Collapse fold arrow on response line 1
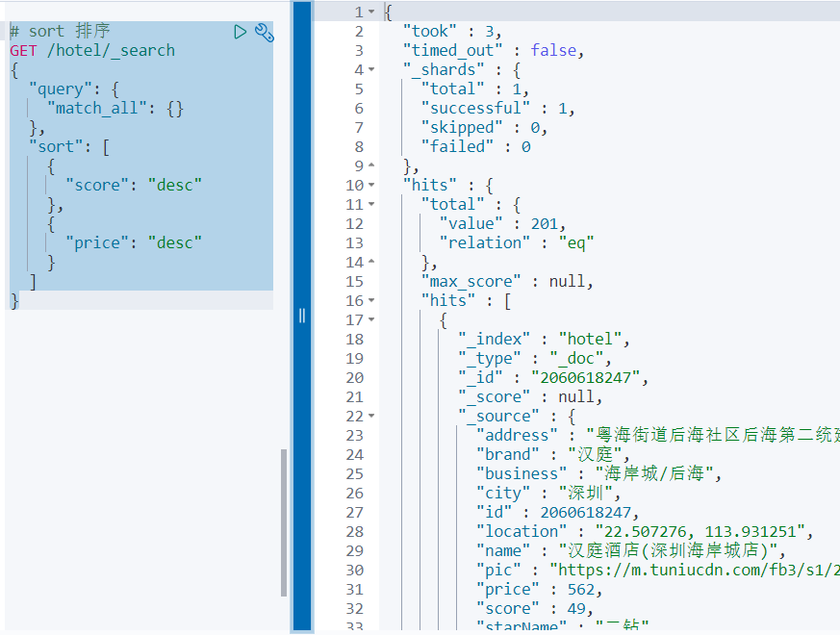This screenshot has width=840, height=635. coord(371,12)
